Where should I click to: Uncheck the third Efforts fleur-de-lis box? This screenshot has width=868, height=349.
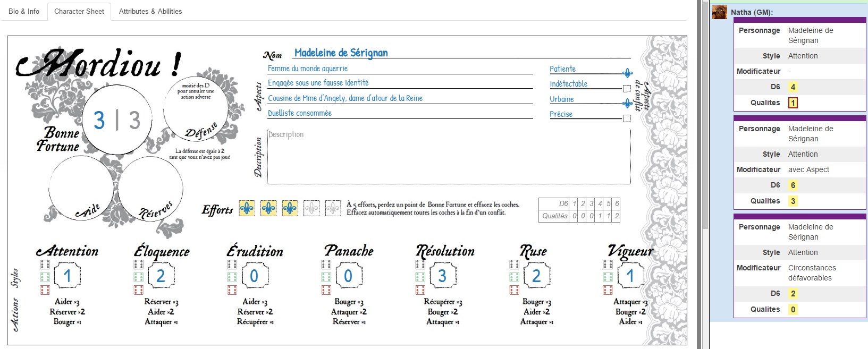click(290, 208)
